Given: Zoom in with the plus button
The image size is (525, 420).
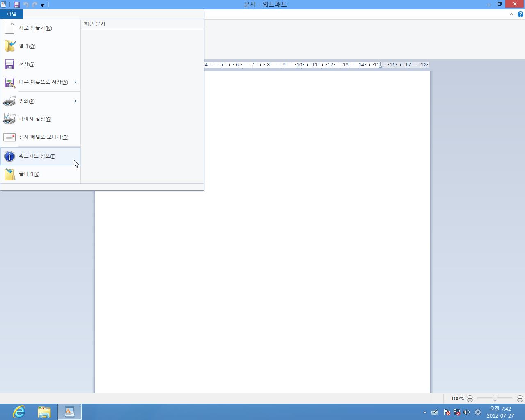Looking at the screenshot, I should tap(520, 399).
